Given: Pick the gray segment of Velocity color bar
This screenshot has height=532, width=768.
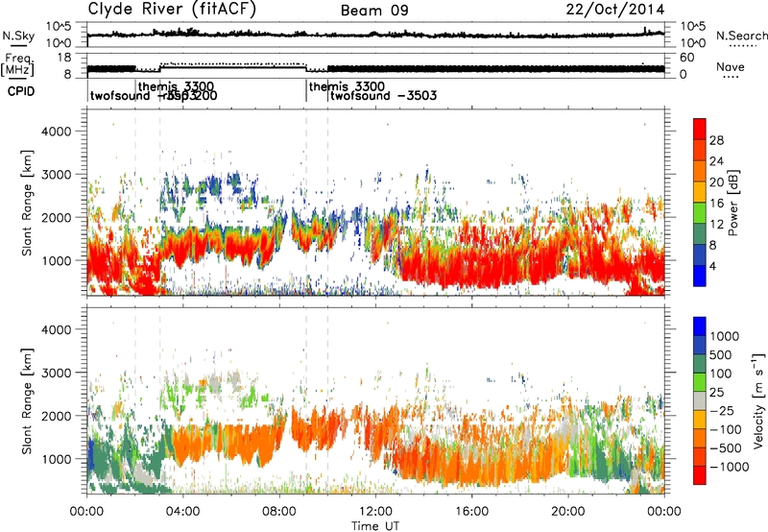Looking at the screenshot, I should (x=700, y=401).
